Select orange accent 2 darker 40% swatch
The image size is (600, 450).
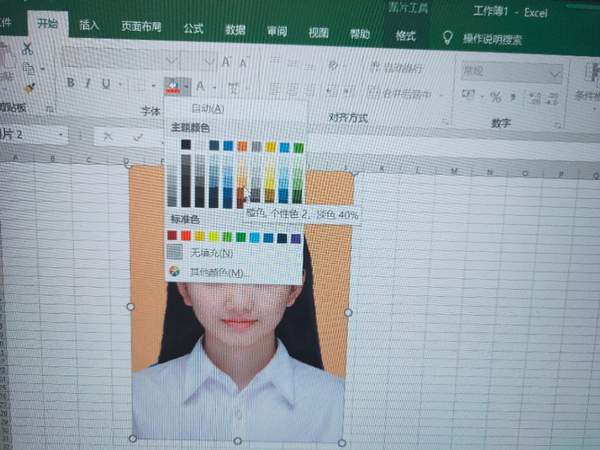click(x=241, y=192)
